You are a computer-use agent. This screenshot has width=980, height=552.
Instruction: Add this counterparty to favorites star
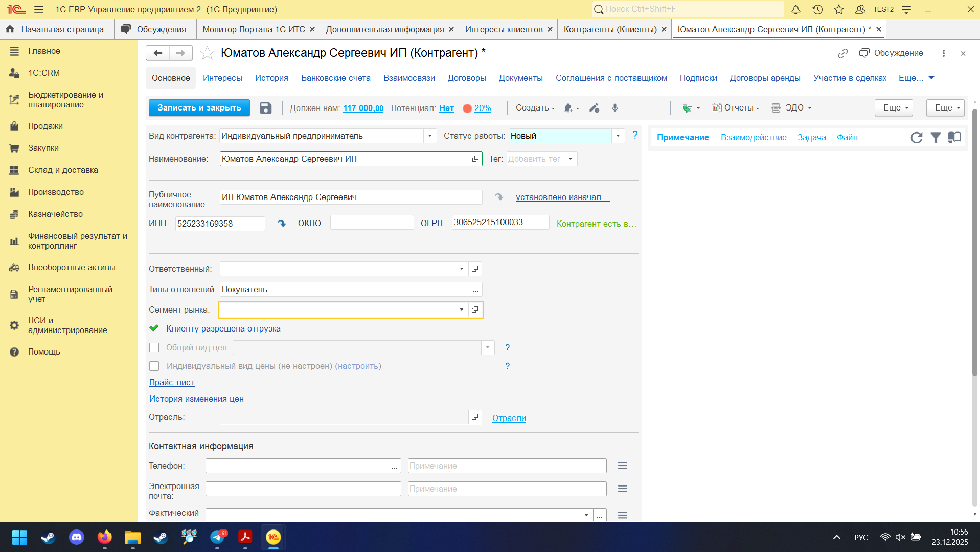207,53
